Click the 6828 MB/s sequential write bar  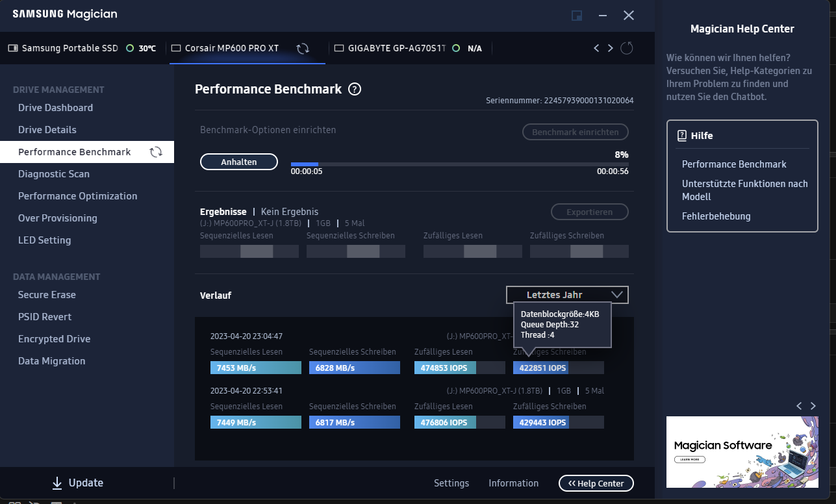355,368
